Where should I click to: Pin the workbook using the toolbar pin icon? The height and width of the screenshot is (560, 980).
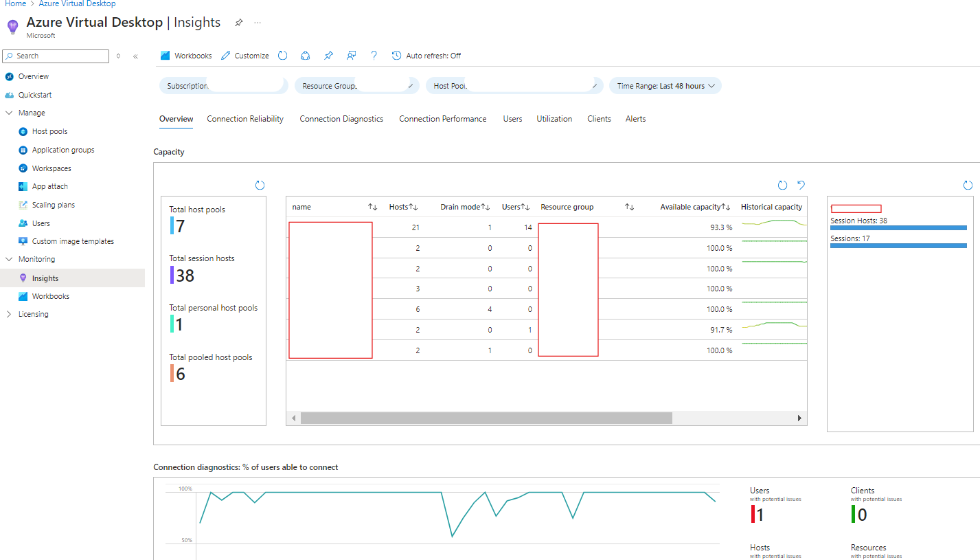click(x=328, y=56)
